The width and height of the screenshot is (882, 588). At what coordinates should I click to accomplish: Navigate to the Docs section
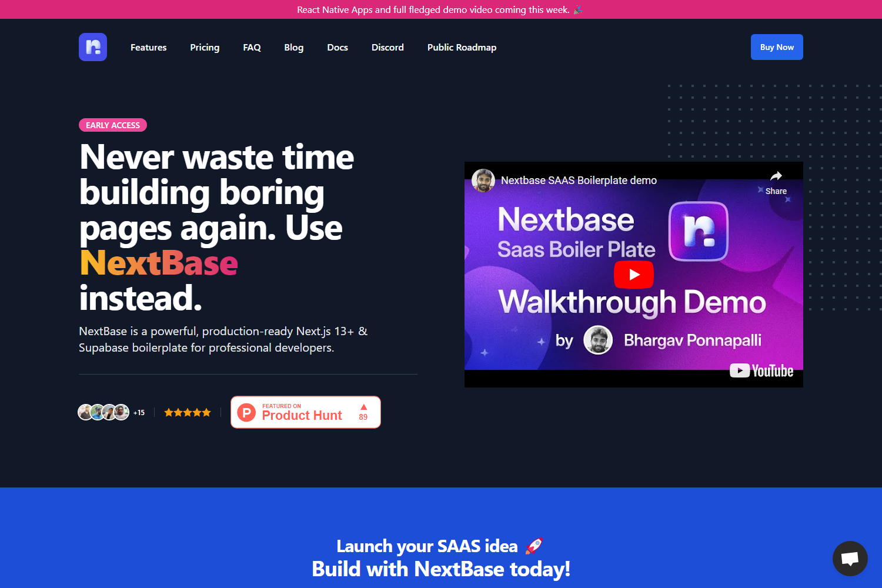coord(338,47)
